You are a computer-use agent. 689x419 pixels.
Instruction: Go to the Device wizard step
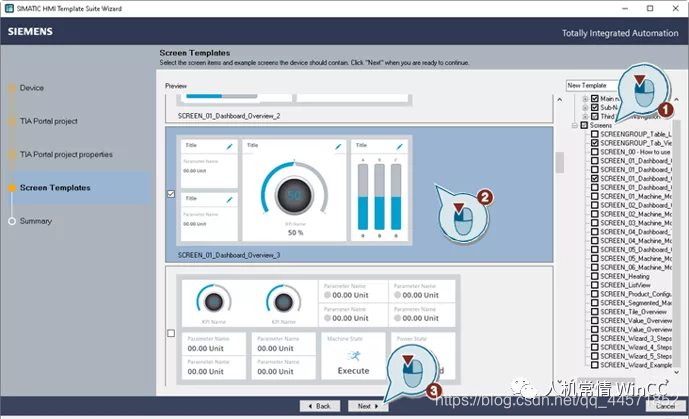coord(32,88)
